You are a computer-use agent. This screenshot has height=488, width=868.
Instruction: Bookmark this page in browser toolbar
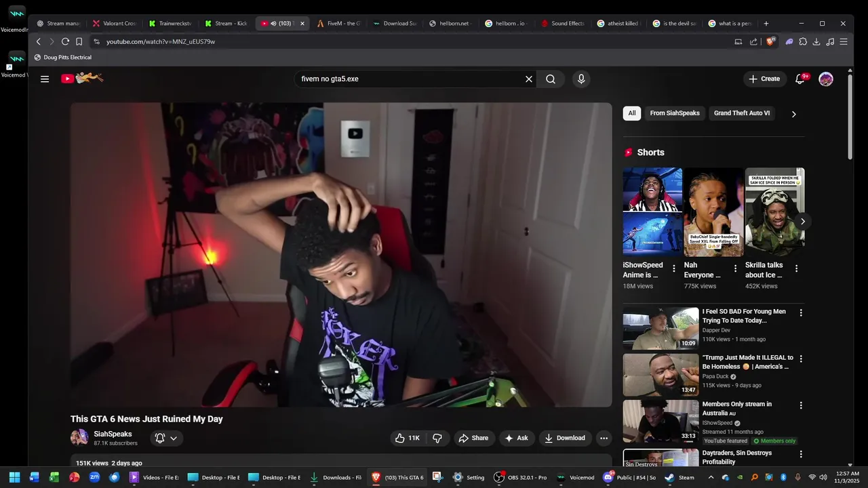point(79,41)
